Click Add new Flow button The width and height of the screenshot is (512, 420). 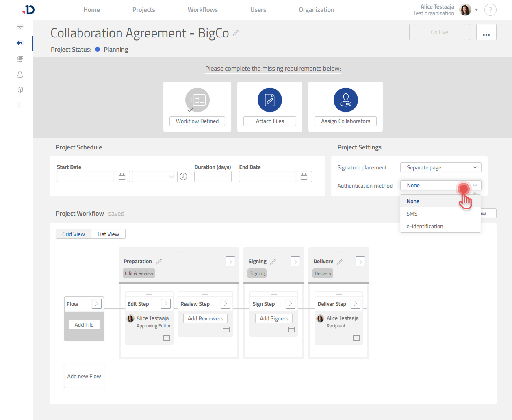[x=84, y=376]
